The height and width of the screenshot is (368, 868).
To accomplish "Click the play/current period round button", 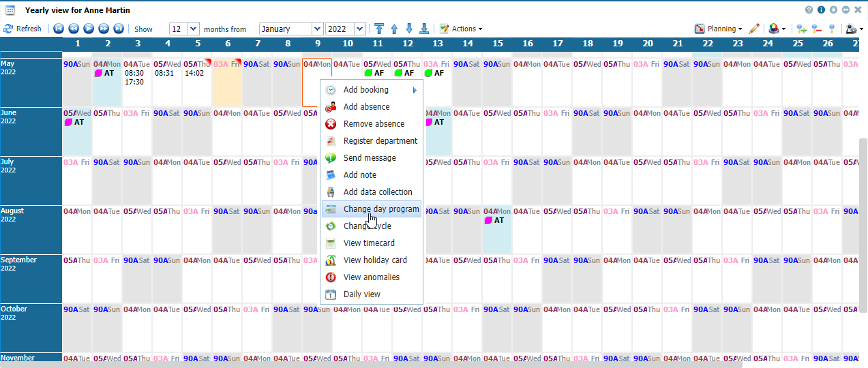I will (89, 29).
